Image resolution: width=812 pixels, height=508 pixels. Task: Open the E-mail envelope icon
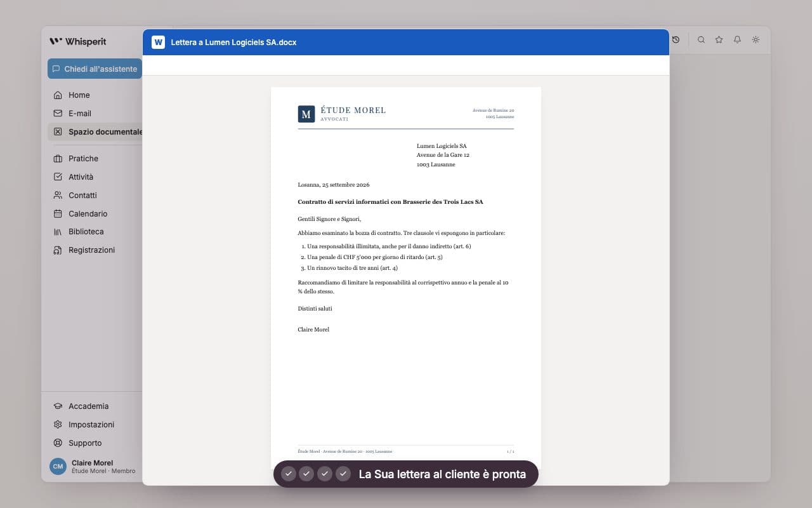58,114
